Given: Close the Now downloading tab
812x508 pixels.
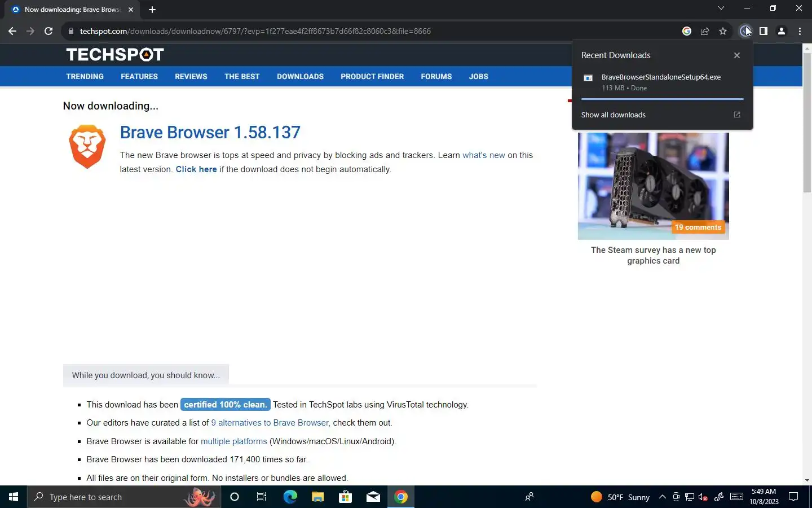Looking at the screenshot, I should coord(131,10).
